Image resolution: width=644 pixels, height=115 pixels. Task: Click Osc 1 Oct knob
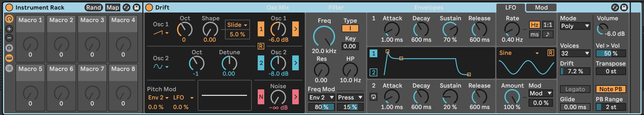tap(185, 29)
